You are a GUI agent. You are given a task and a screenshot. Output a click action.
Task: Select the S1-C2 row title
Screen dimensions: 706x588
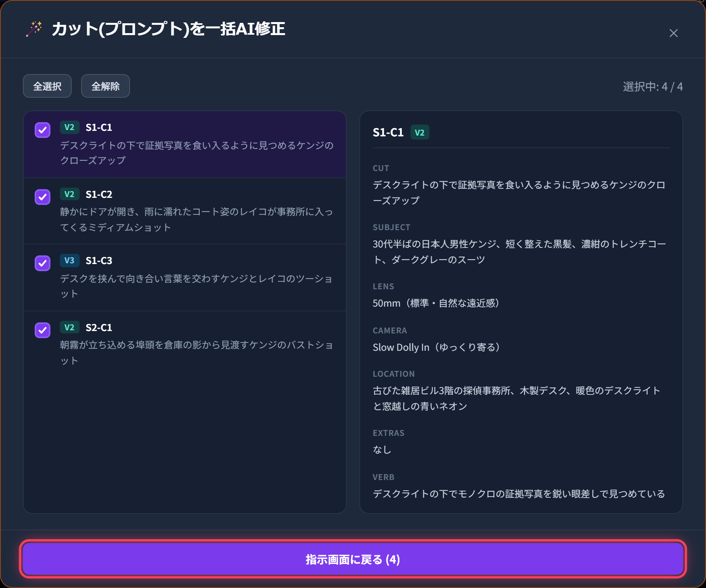point(99,194)
